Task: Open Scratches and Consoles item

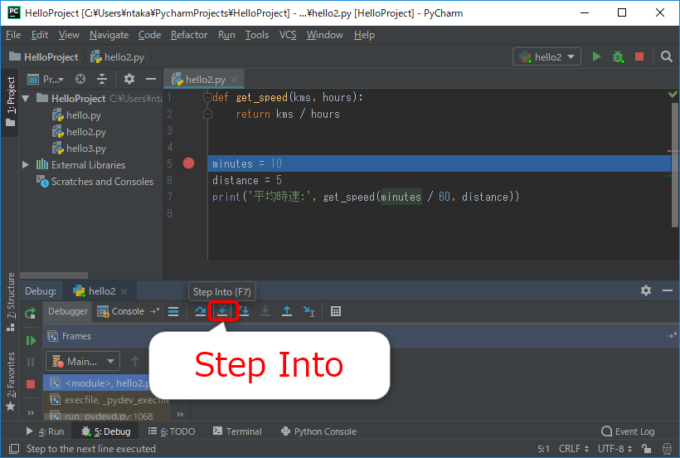Action: point(95,181)
